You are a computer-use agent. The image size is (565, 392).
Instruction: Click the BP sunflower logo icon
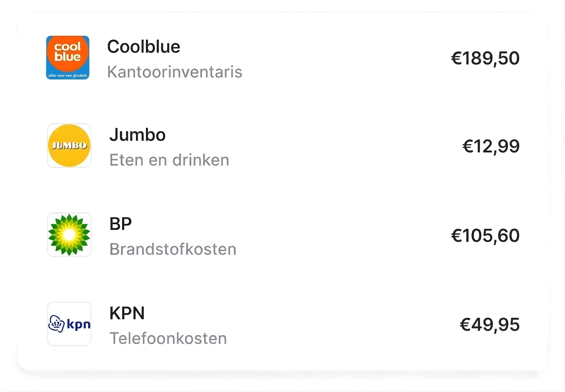point(69,235)
